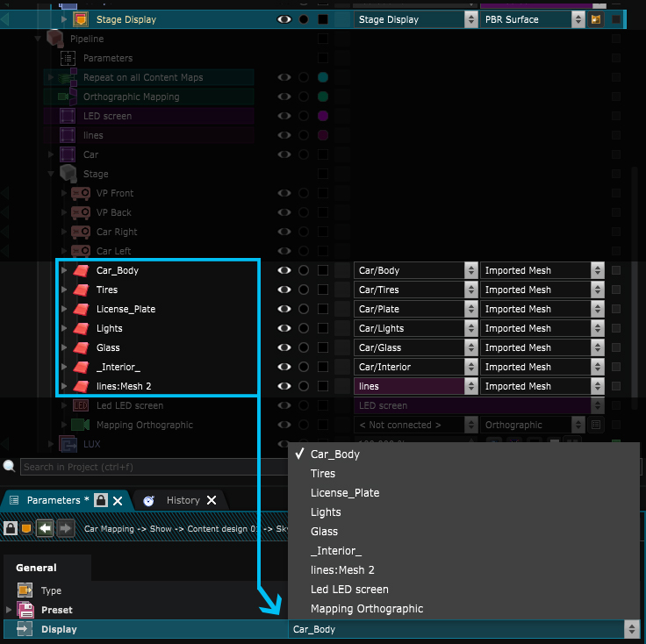Viewport: 646px width, 644px height.
Task: Open the PBR Surface dropdown
Action: [x=532, y=19]
